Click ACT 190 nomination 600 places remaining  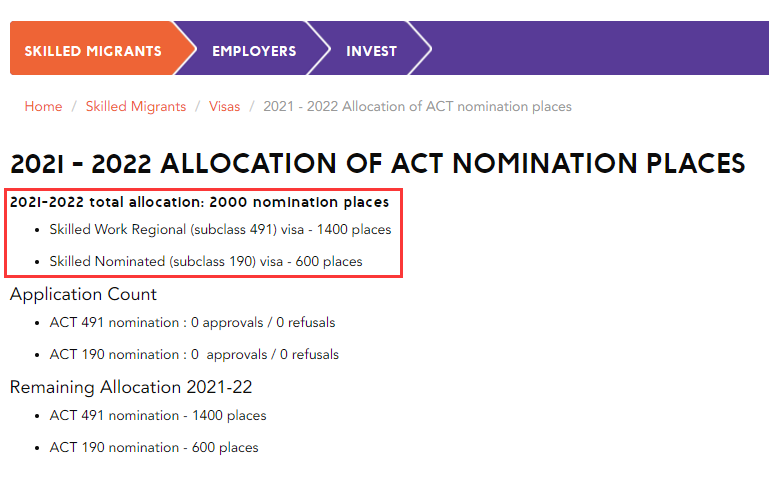click(154, 447)
